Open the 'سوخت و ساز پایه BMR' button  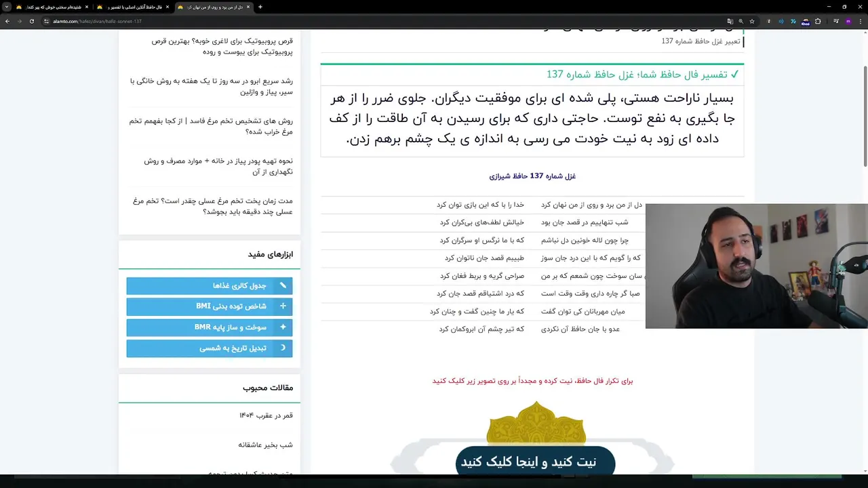210,327
